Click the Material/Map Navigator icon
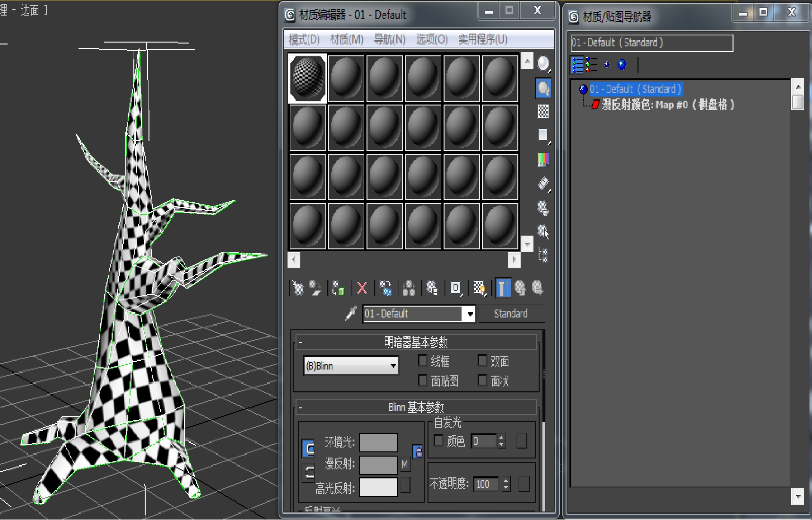This screenshot has width=812, height=520. (543, 256)
